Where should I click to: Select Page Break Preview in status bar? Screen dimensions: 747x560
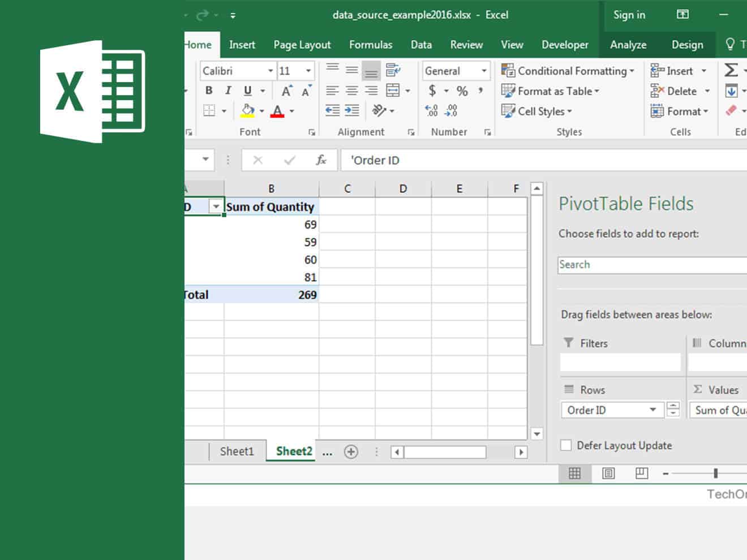[641, 473]
